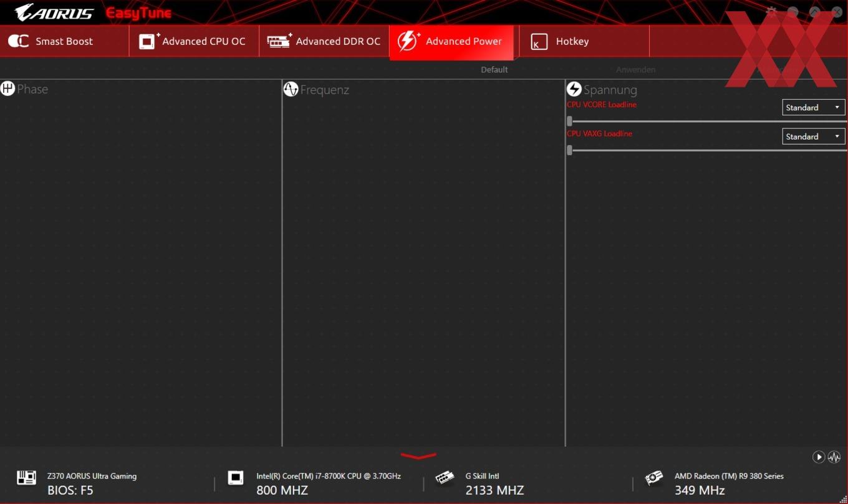Viewport: 848px width, 504px height.
Task: Open the settings gear in title bar
Action: (x=772, y=11)
